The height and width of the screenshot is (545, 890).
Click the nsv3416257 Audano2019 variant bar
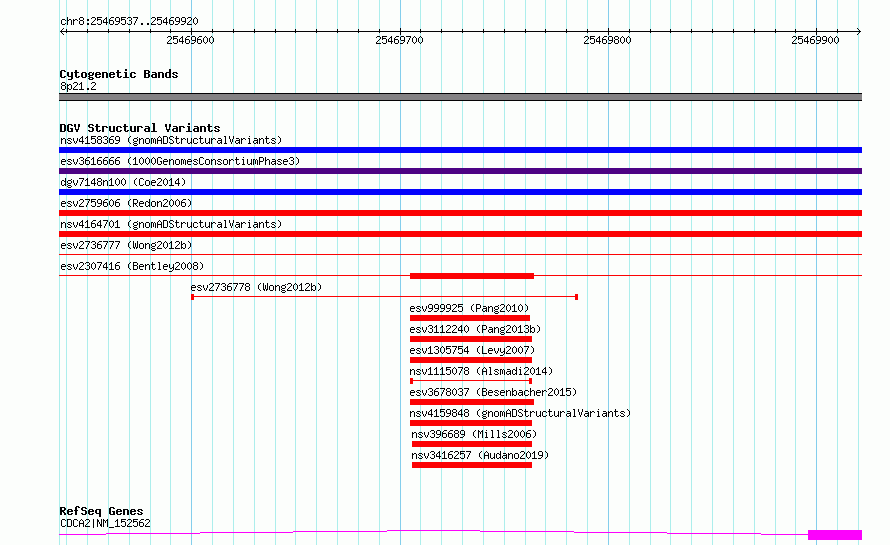(x=472, y=465)
